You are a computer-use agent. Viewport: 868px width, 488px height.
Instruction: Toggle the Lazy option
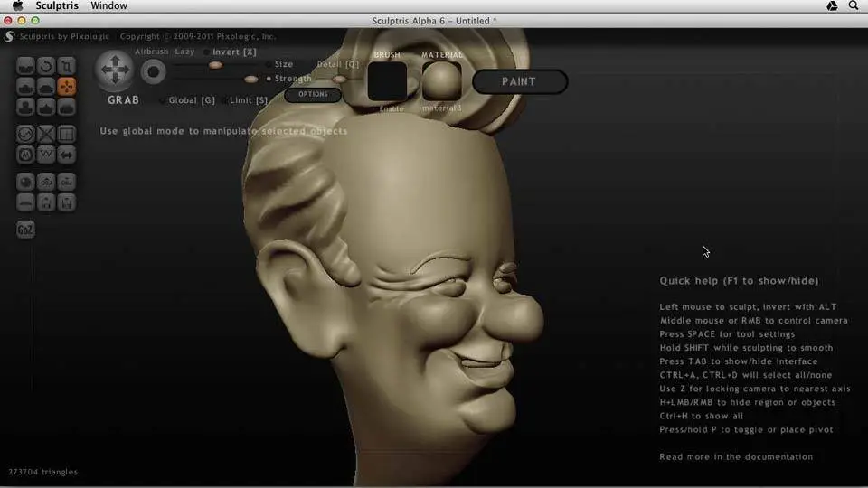tap(184, 52)
